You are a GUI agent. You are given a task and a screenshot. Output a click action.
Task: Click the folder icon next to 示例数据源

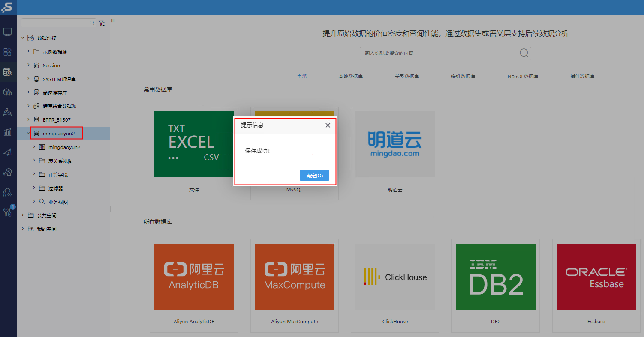(x=36, y=52)
